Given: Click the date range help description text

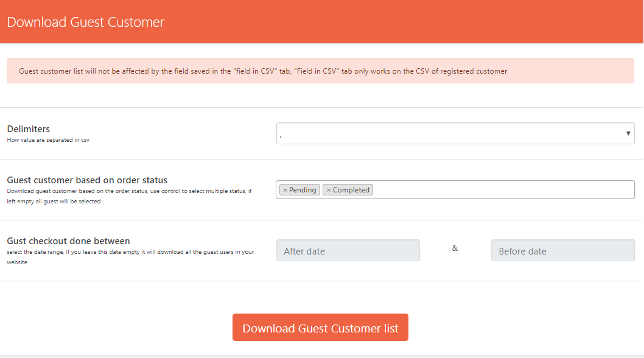Looking at the screenshot, I should (x=130, y=256).
